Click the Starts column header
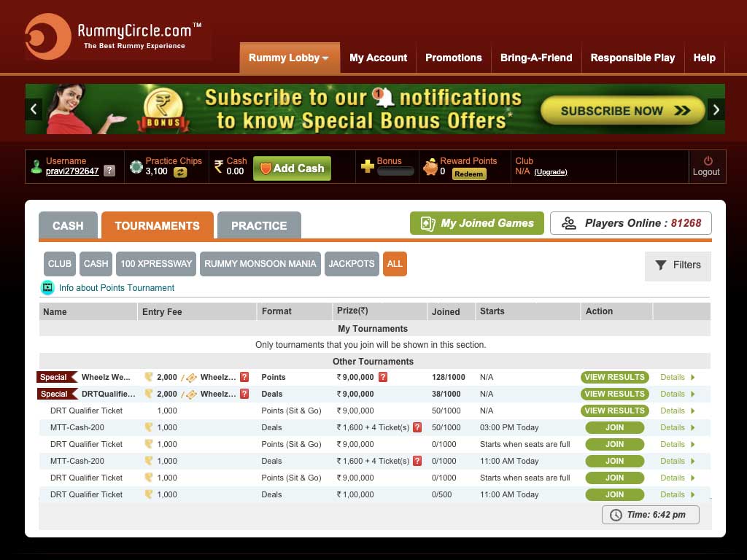This screenshot has width=747, height=560. pos(528,311)
